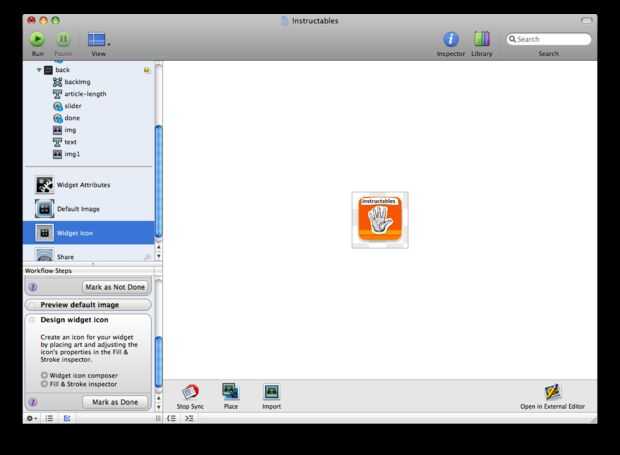Select the back item in the tree
Viewport: 620px width, 455px height.
62,70
